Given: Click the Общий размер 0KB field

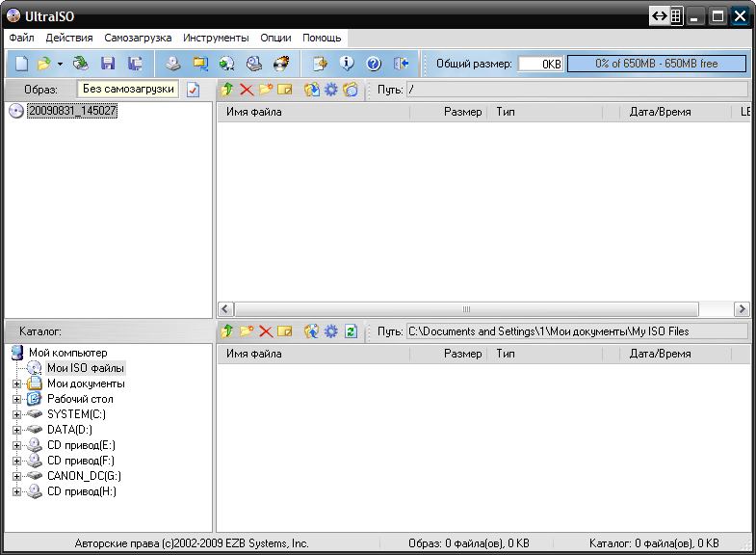Looking at the screenshot, I should pos(540,64).
